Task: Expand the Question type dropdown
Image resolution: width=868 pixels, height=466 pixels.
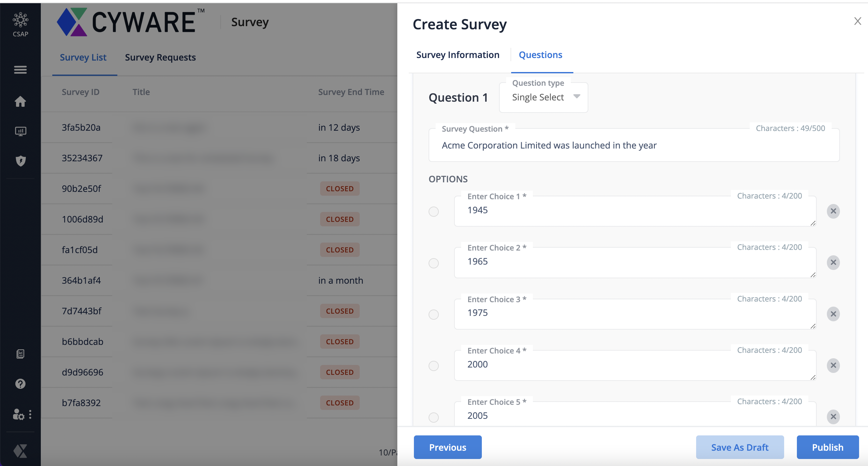Action: pyautogui.click(x=543, y=97)
